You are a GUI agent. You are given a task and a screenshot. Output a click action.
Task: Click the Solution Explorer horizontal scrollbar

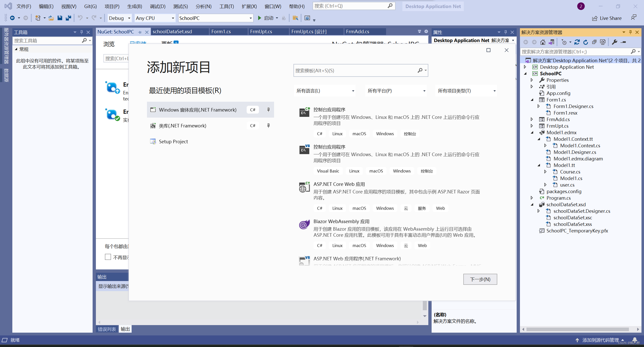(578, 329)
